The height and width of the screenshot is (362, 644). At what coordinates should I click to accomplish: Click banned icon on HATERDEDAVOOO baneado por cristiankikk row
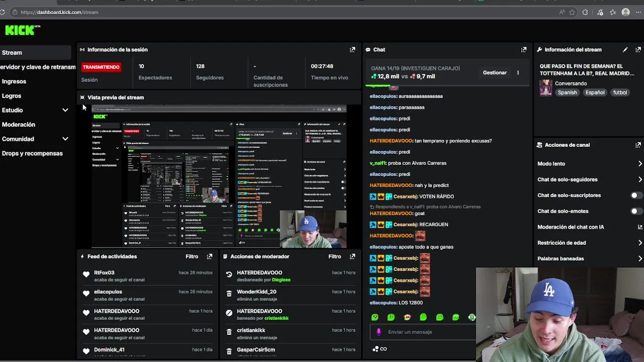[229, 313]
